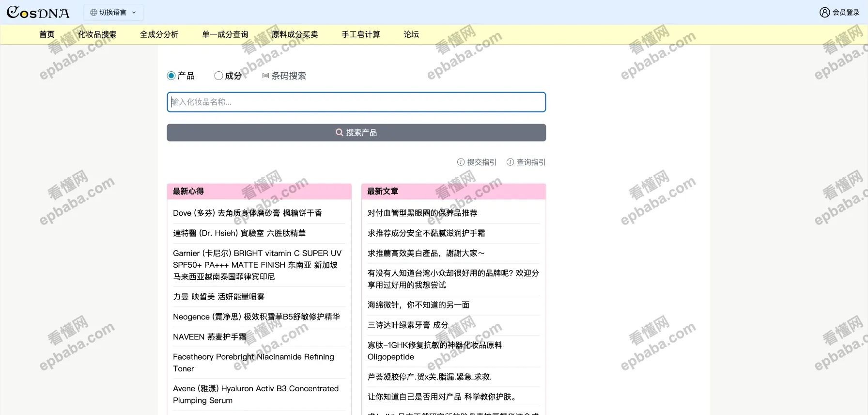Screen dimensions: 868x415
Task: Click the 最新心得 section header
Action: [x=259, y=192]
